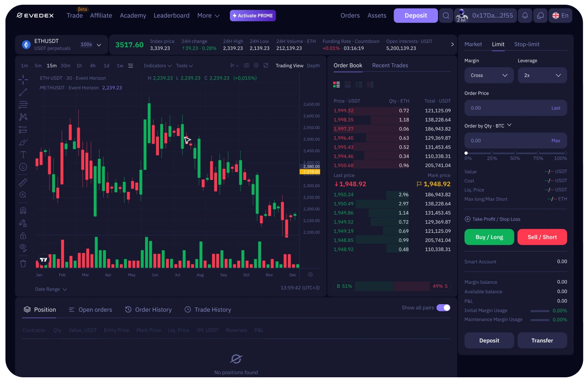Click the Buy / Long button
Image resolution: width=588 pixels, height=382 pixels.
point(489,237)
